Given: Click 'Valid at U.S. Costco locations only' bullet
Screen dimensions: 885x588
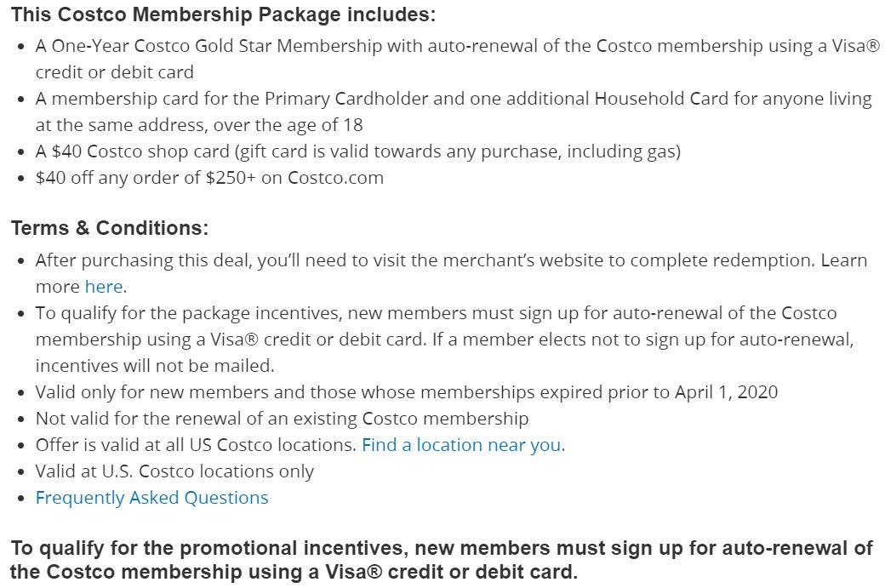Looking at the screenshot, I should pos(174,471).
